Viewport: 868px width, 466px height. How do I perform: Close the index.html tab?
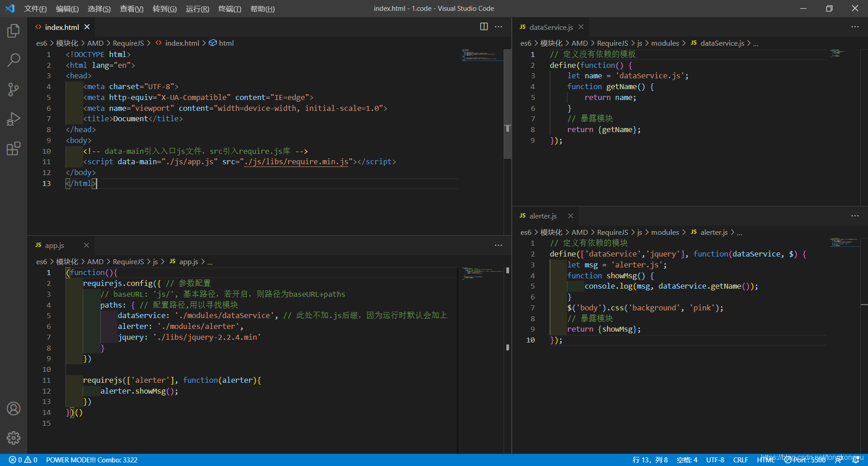tap(87, 27)
